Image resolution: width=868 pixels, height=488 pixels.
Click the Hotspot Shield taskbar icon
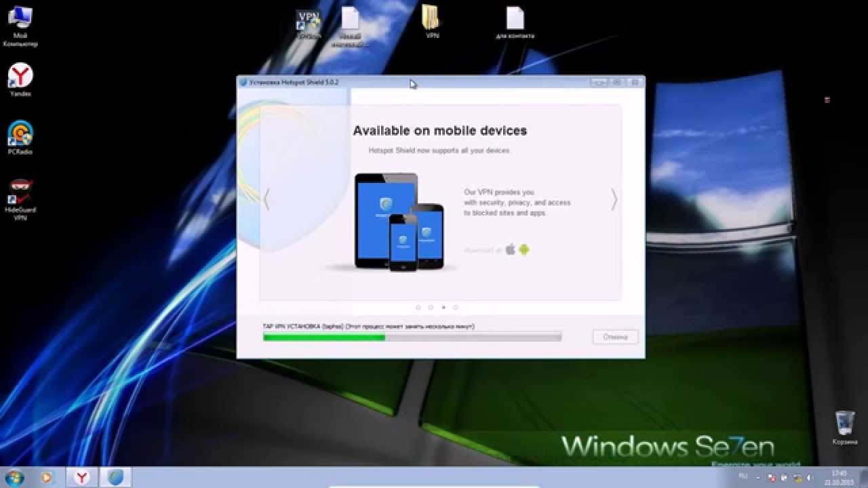tap(115, 477)
